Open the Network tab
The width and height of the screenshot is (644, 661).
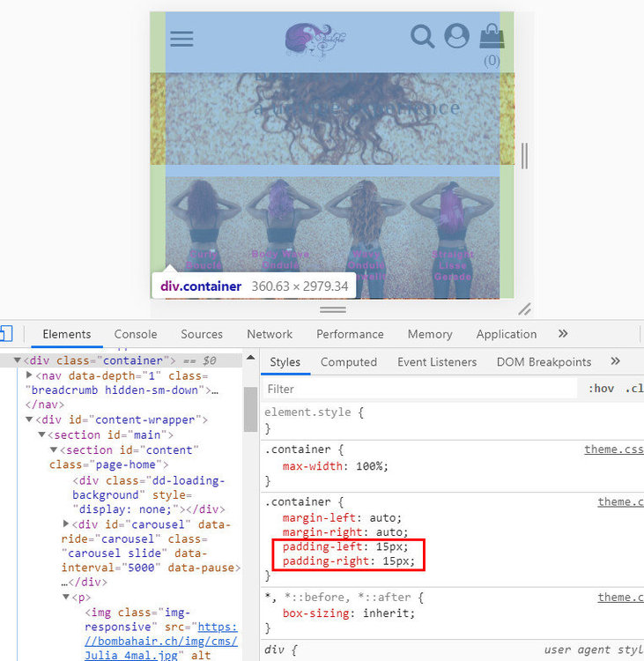270,334
